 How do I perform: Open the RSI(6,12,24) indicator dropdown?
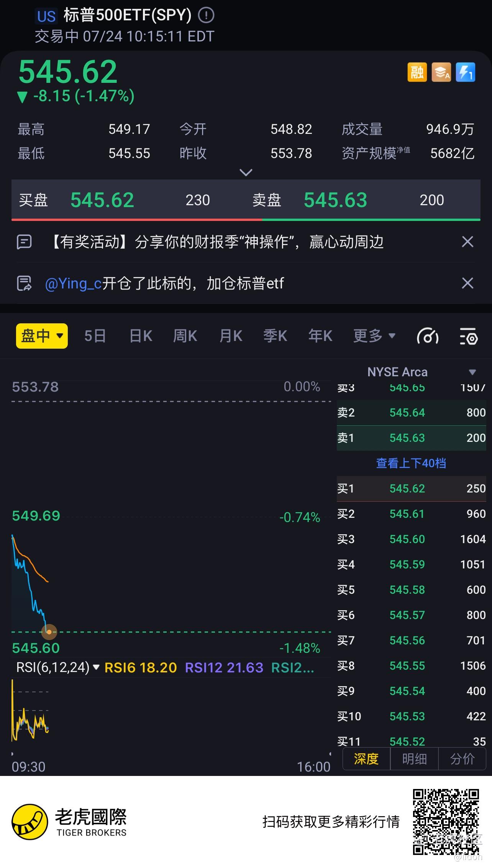coord(57,668)
